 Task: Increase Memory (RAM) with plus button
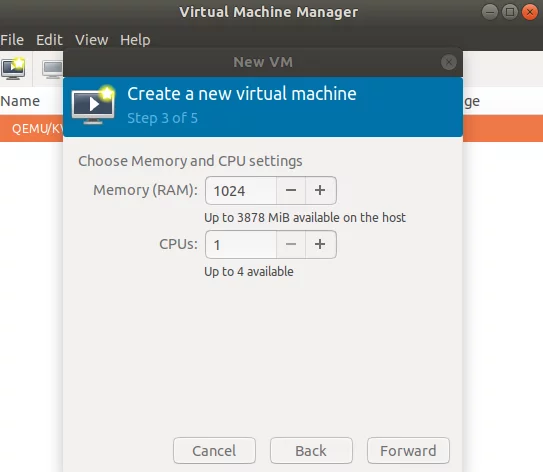coord(320,190)
